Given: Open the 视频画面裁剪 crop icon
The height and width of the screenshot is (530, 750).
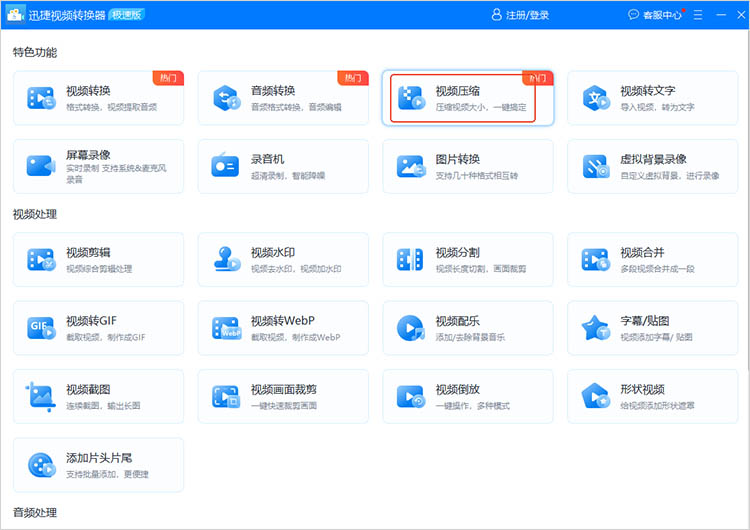Looking at the screenshot, I should pos(226,397).
